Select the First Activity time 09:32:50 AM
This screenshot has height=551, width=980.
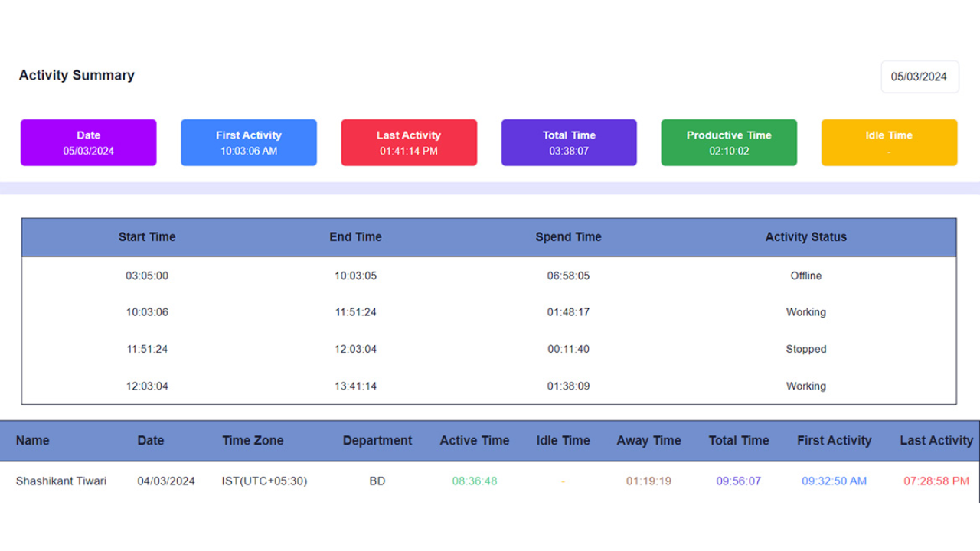[x=834, y=481]
